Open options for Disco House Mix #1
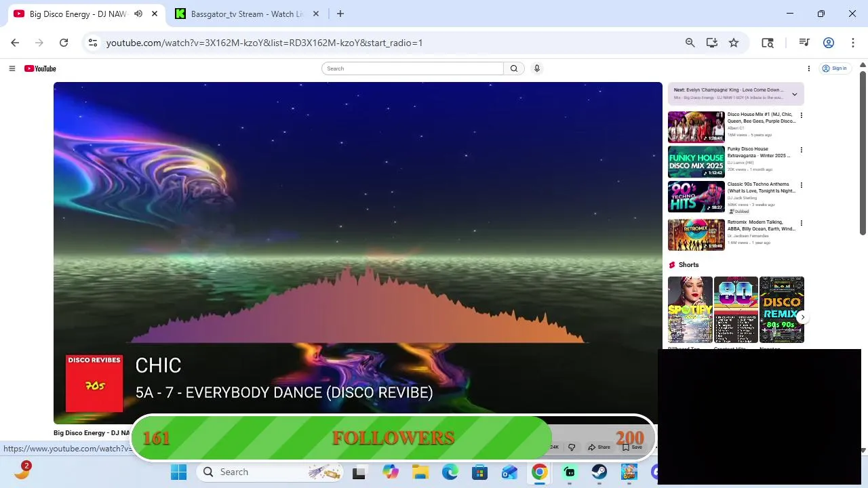Viewport: 868px width, 488px height. 802,115
